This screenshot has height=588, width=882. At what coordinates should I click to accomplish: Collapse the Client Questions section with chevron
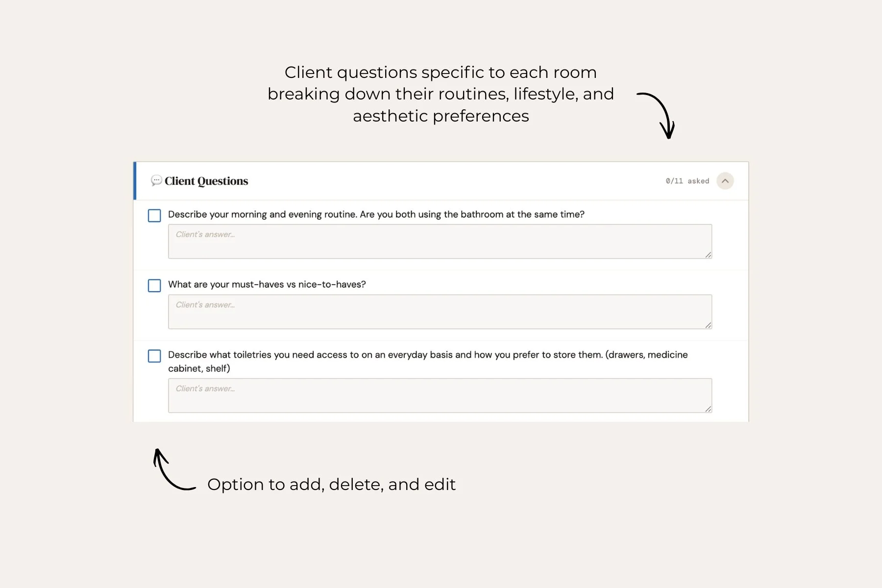point(725,181)
